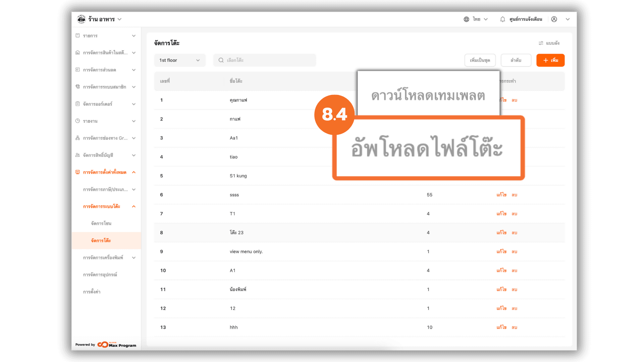Click the Max Program logo at bottom

point(117,345)
